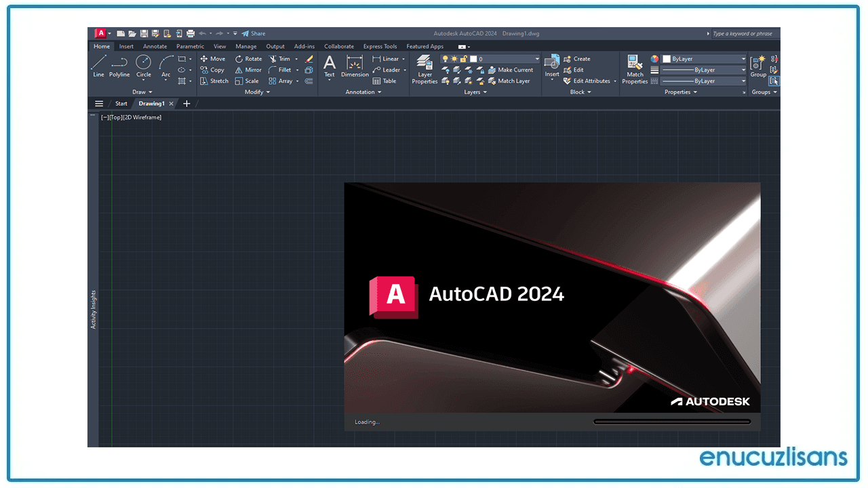Select the Circle tool
Screen dimensions: 868x488
[144, 66]
